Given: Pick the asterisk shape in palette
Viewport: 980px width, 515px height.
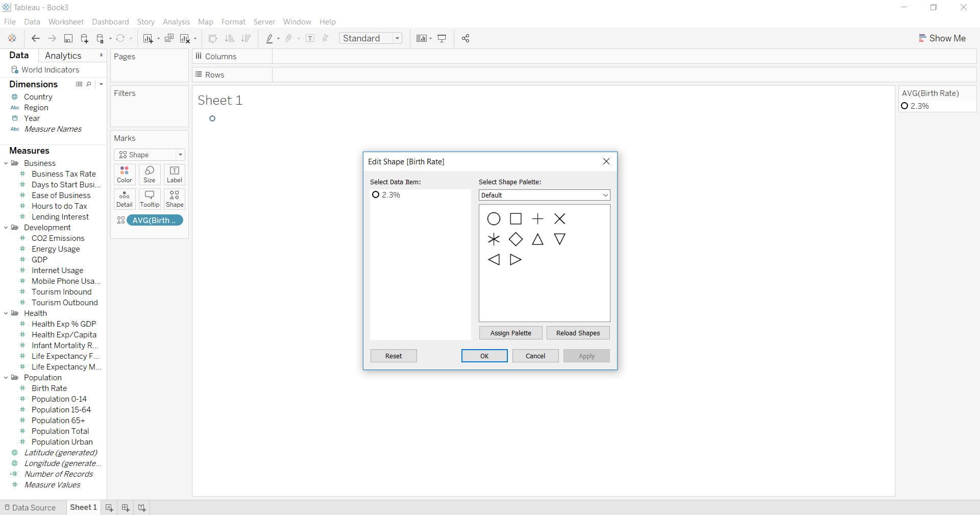Looking at the screenshot, I should click(494, 239).
